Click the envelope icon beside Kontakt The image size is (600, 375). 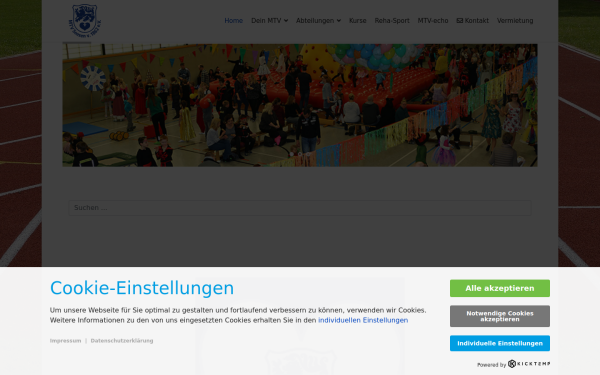coord(460,21)
